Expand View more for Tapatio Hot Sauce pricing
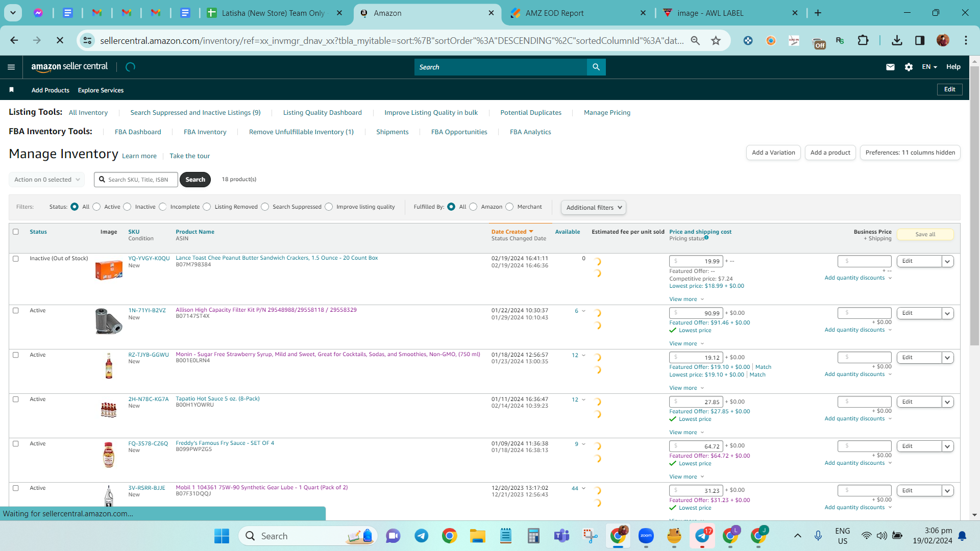Image resolution: width=980 pixels, height=551 pixels. click(x=687, y=432)
